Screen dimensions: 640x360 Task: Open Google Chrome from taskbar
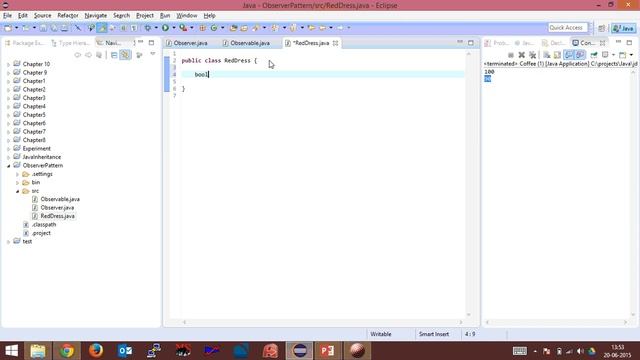click(67, 351)
